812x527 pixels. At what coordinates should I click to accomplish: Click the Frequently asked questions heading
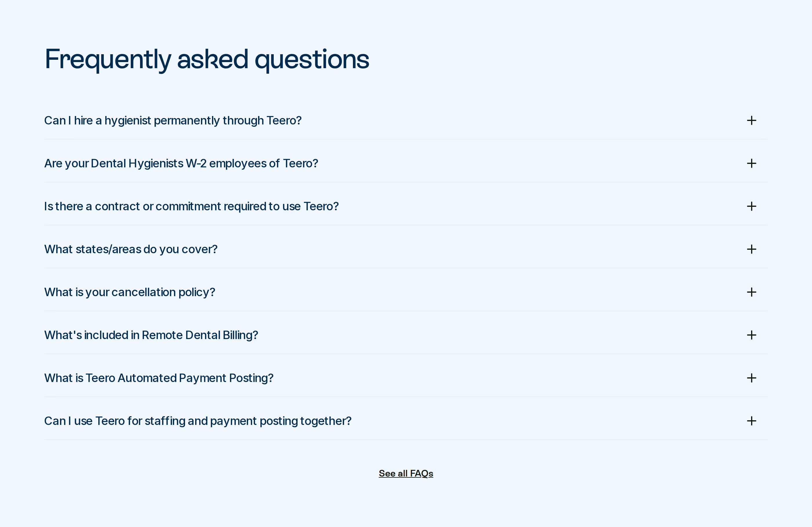pos(207,60)
